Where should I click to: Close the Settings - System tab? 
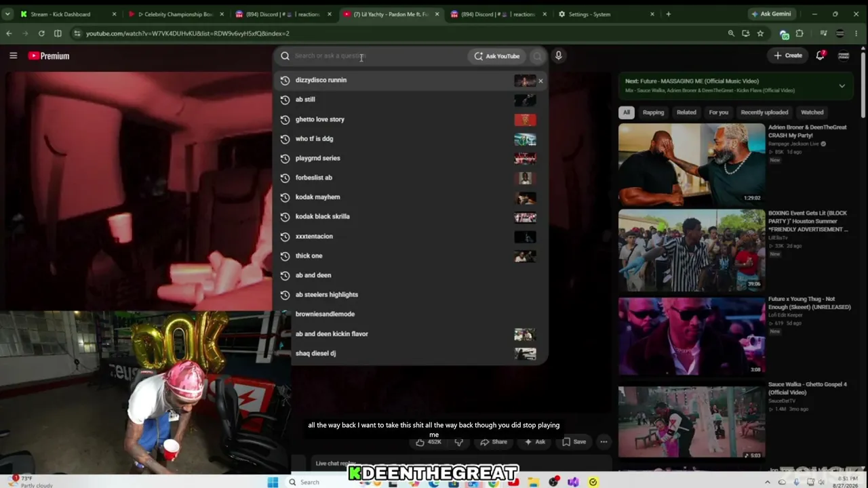(x=652, y=14)
